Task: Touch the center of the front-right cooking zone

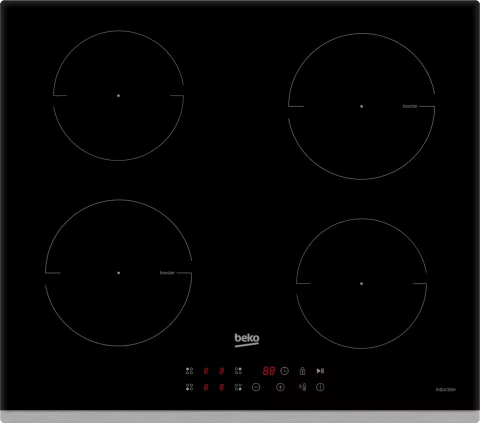Action: (361, 284)
